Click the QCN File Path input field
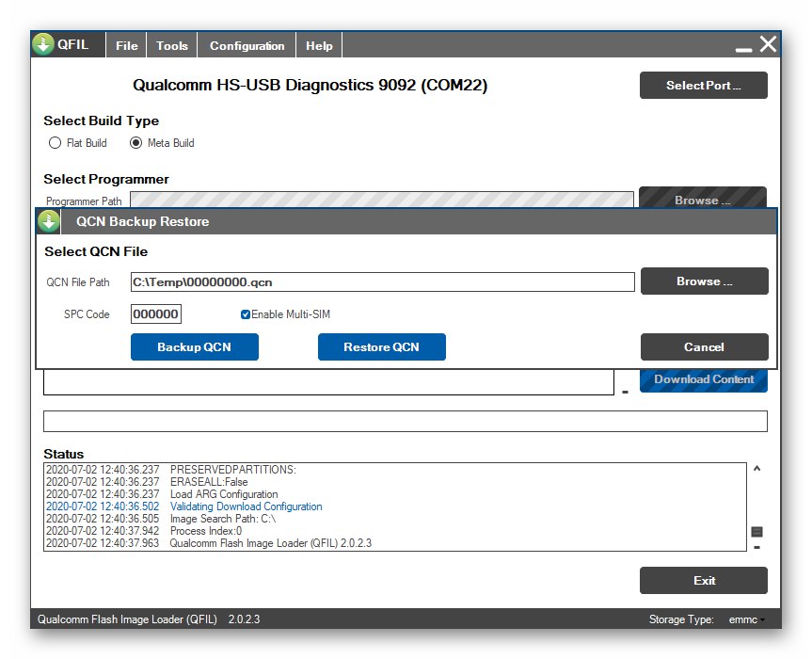This screenshot has width=812, height=659. [x=383, y=282]
